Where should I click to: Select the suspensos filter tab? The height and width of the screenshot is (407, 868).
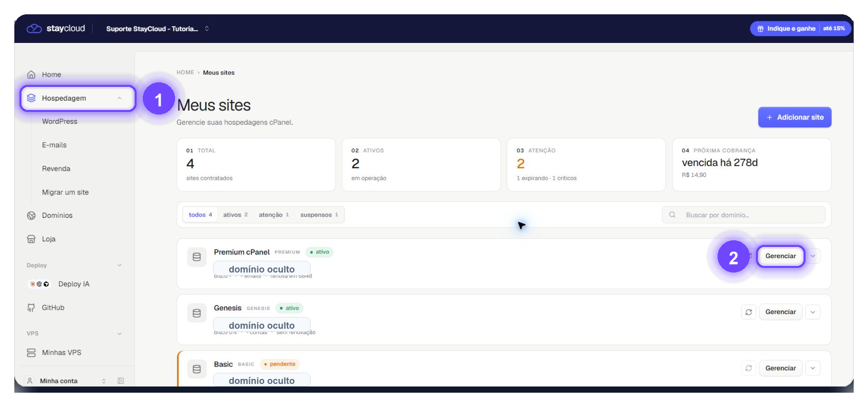point(319,215)
